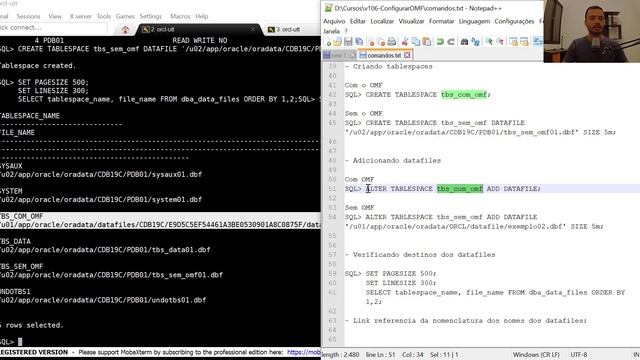Click the Open file icon in Notepad++

[x=338, y=42]
